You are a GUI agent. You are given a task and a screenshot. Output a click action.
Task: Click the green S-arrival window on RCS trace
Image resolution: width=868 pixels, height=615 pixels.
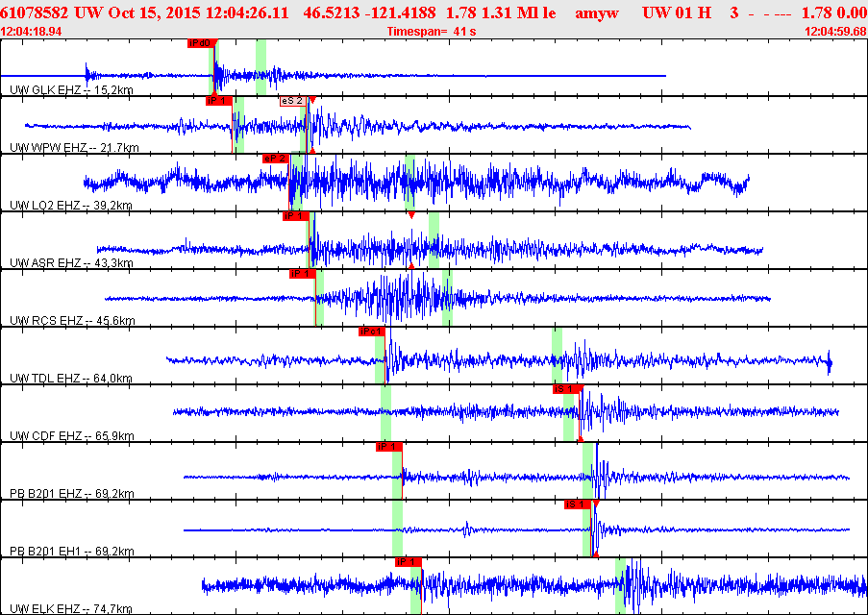coord(447,297)
